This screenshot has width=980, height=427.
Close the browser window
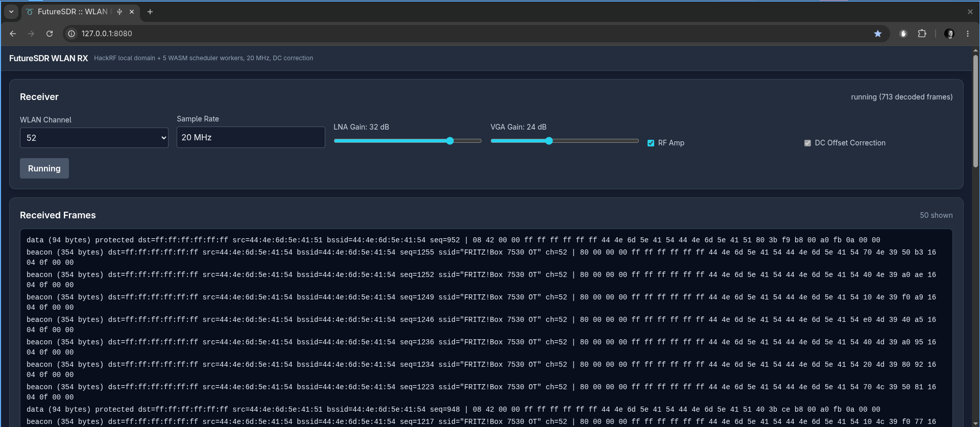pos(970,12)
